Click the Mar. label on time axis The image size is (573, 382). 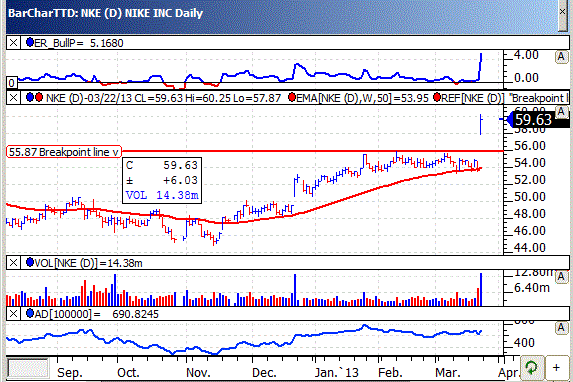(448, 373)
